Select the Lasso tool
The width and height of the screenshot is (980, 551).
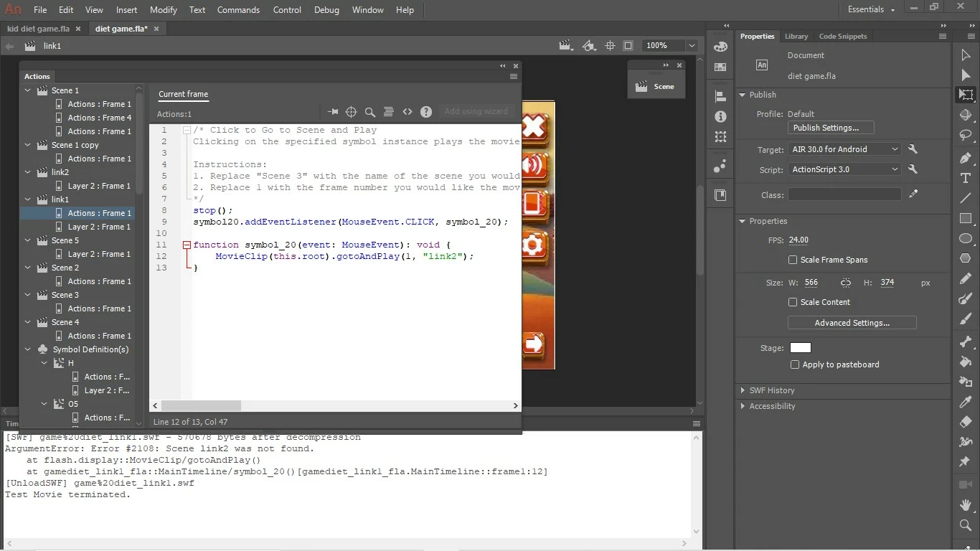[x=966, y=136]
